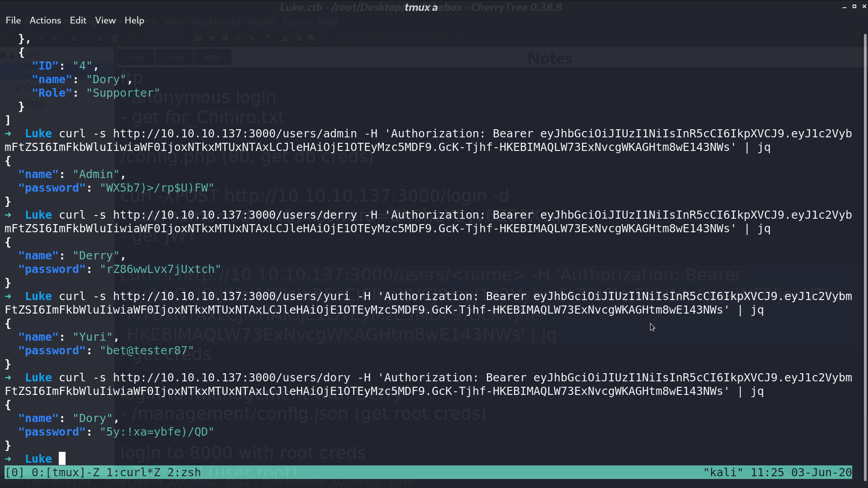Click the "tmux a" window title
The image size is (868, 488).
coord(421,7)
